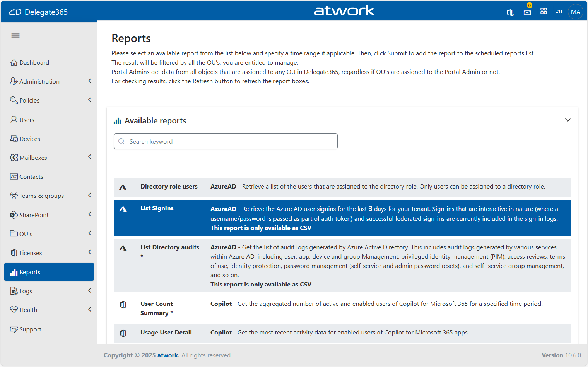
Task: Expand the Mailboxes submenu arrow
Action: [x=90, y=157]
